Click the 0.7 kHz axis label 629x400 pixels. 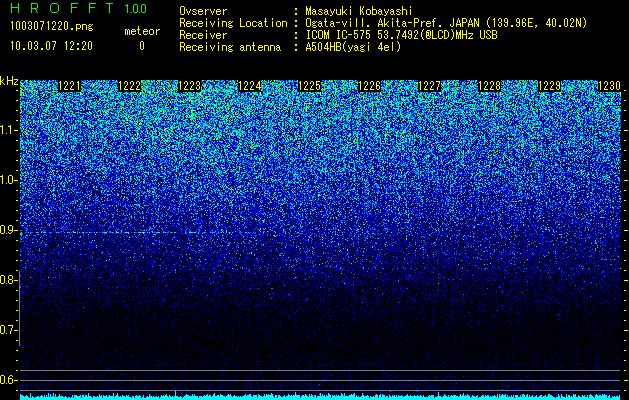[9, 330]
